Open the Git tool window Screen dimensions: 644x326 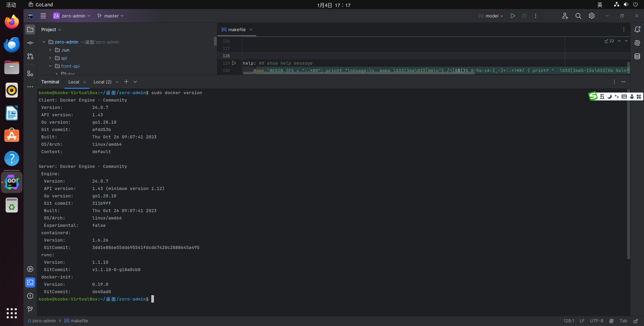(x=30, y=309)
